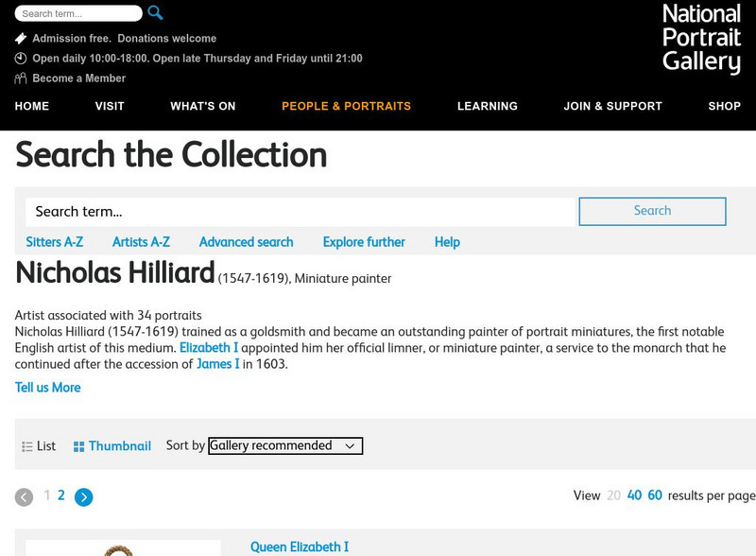
Task: Click Admission free Donations welcome text
Action: coord(125,38)
